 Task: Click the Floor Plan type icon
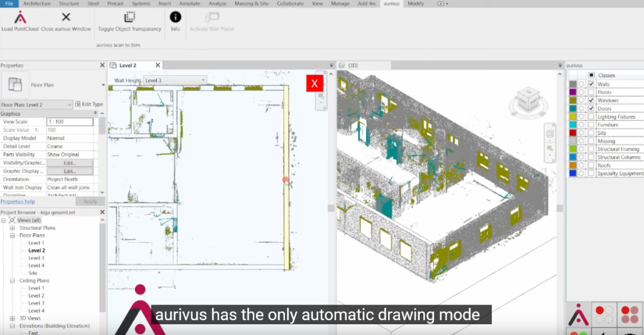(15, 85)
